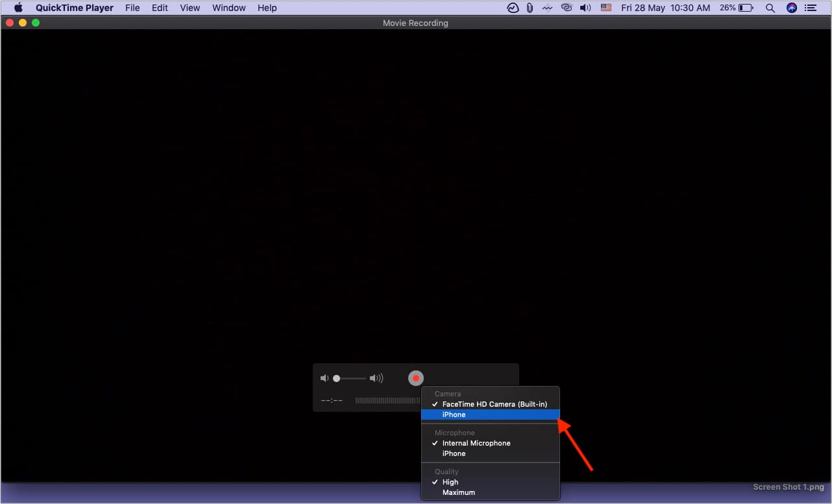
Task: Click the volume slider knob in recording controls
Action: tap(336, 378)
